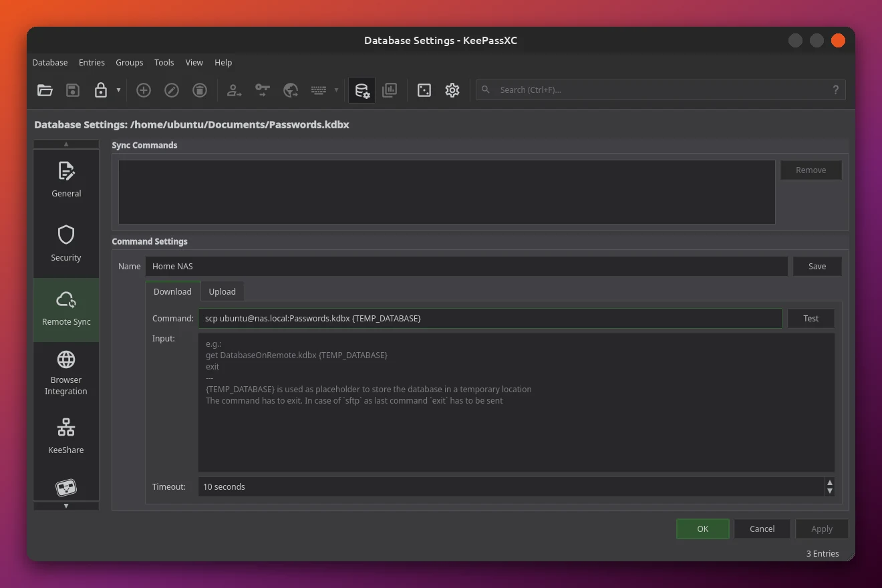Click the Cancel button
882x588 pixels.
pos(762,529)
